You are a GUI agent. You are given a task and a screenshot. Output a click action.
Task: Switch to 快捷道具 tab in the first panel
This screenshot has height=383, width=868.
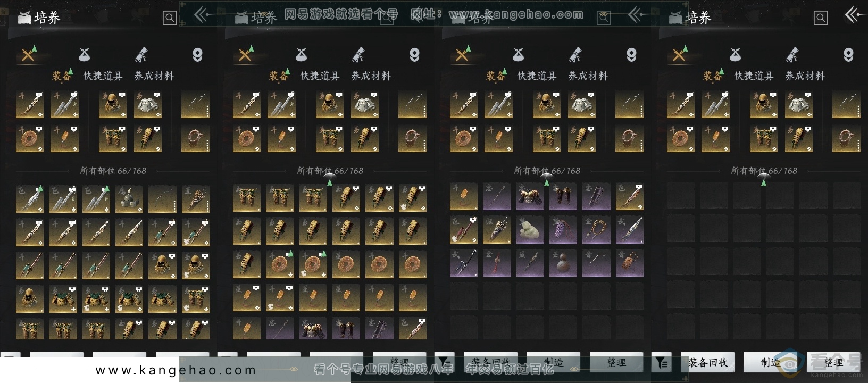click(x=103, y=76)
